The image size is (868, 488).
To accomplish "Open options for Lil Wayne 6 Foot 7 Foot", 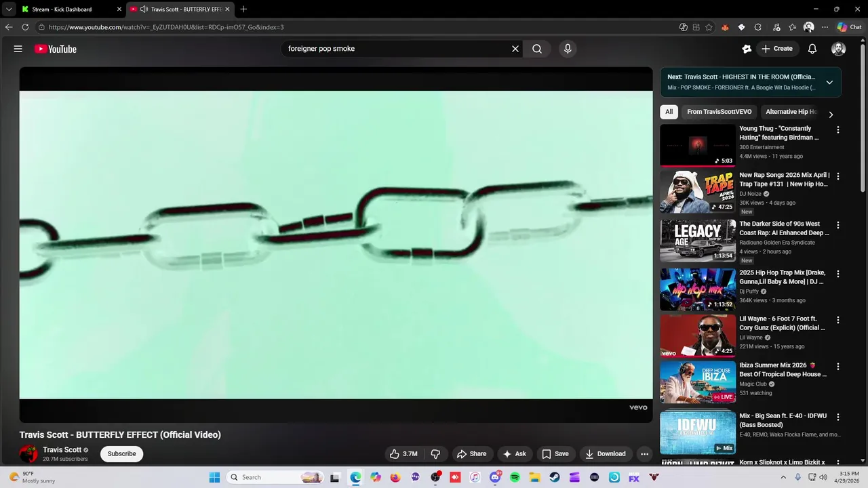I will [x=837, y=320].
